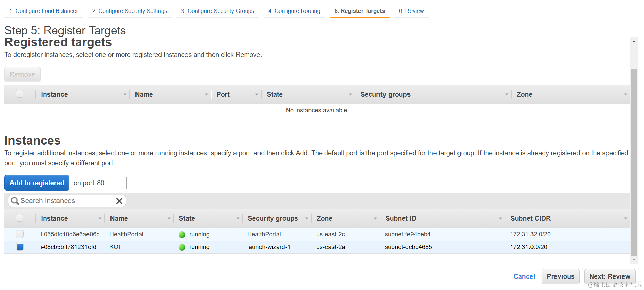The image size is (644, 290).
Task: Click the HealthPortal name cell
Action: (126, 234)
